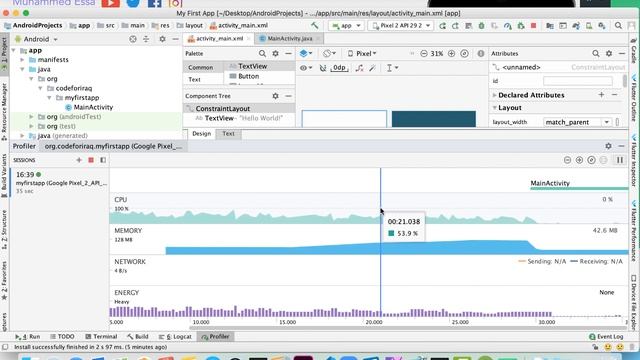
Task: Click the infer constraints magic wand icon
Action: pyautogui.click(x=372, y=68)
